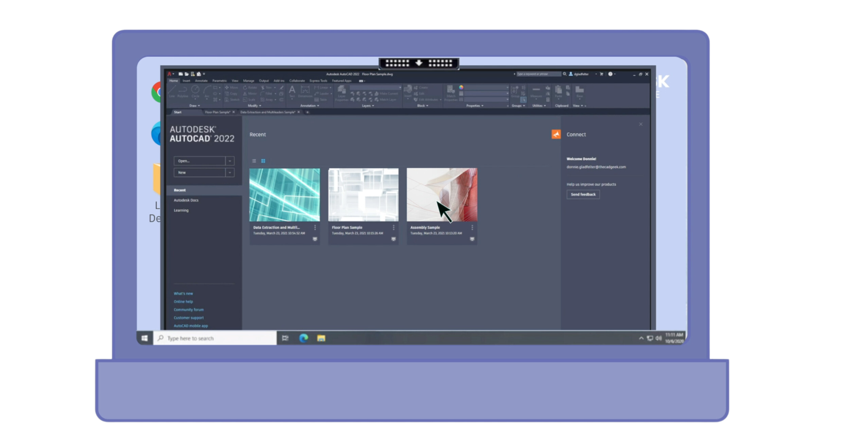Select the Fillet modify tool
This screenshot has height=433, width=868.
click(x=267, y=94)
